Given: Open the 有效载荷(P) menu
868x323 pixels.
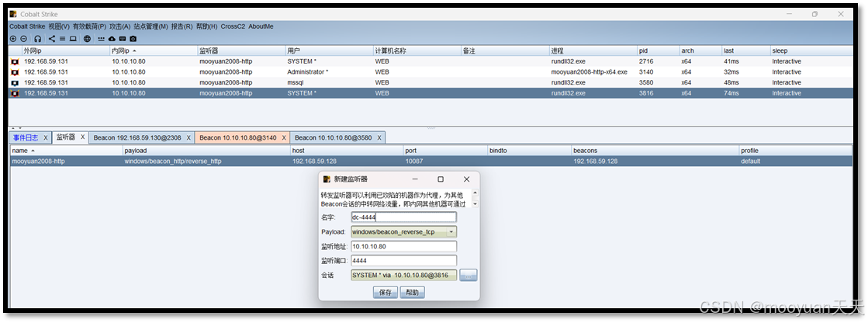Looking at the screenshot, I should click(89, 26).
